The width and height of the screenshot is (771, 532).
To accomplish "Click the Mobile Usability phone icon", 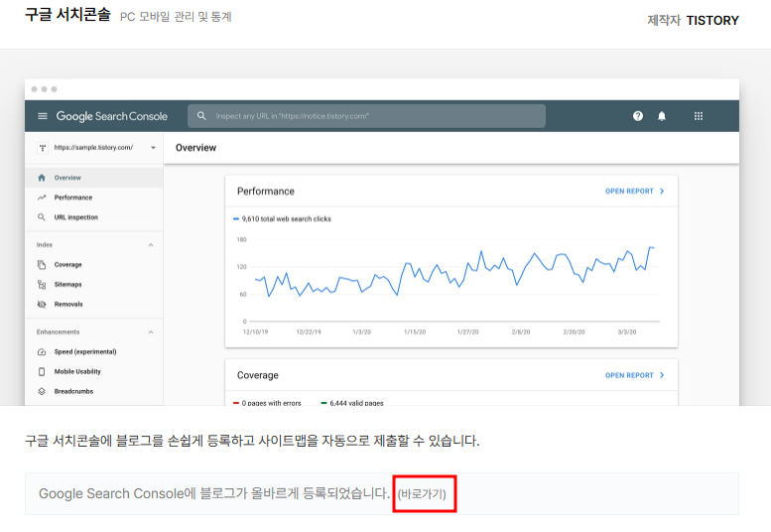I will coord(42,371).
